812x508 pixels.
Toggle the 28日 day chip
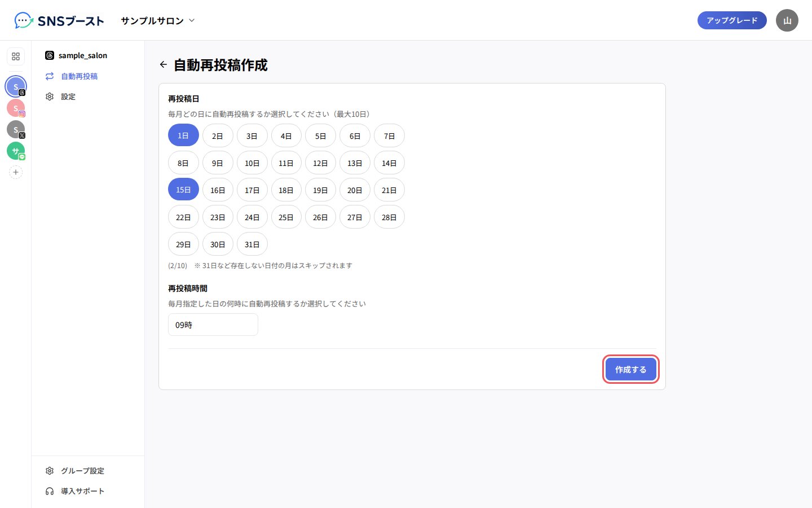pyautogui.click(x=389, y=217)
